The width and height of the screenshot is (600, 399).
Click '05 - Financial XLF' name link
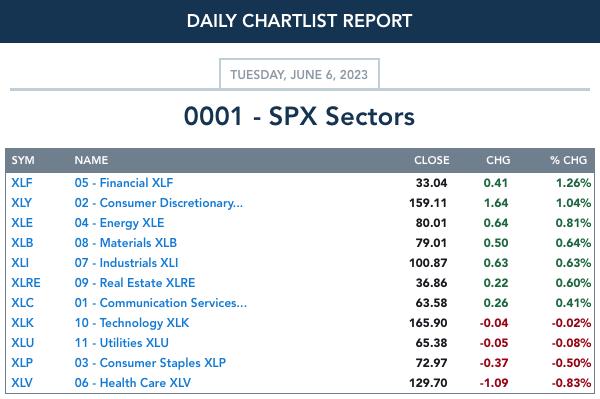[x=124, y=183]
